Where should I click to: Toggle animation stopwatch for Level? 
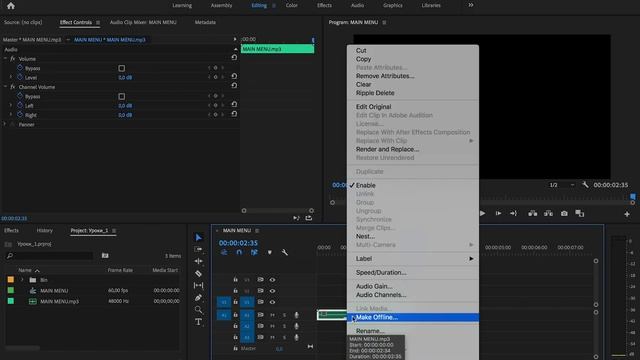tap(20, 77)
